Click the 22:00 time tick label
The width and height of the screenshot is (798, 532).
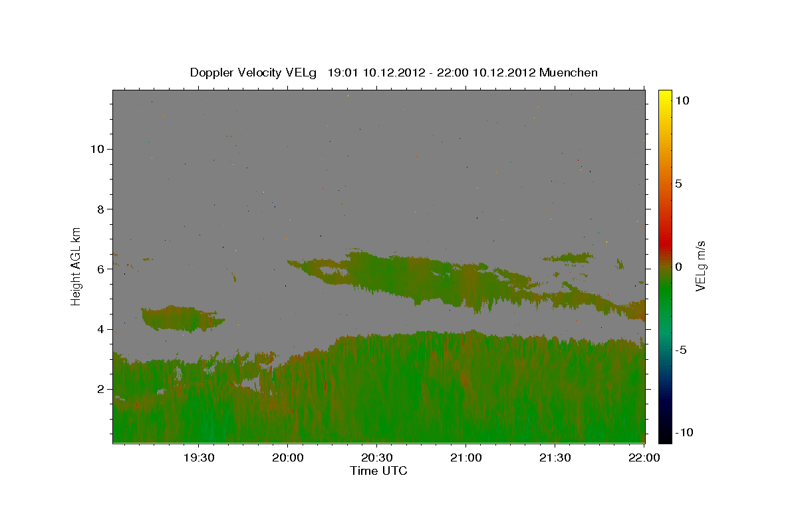pyautogui.click(x=644, y=458)
